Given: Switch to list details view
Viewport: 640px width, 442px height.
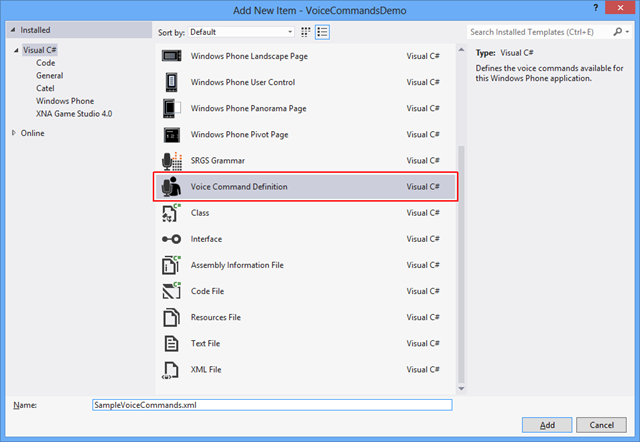Looking at the screenshot, I should [323, 32].
